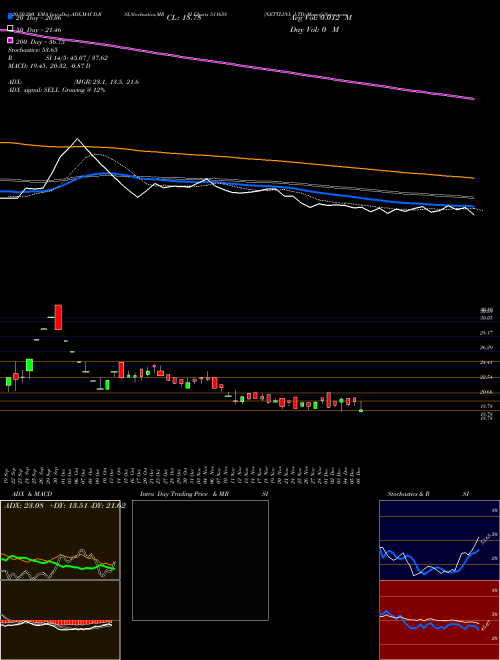Click the tall red candlestick near the 30.03 level

click(x=58, y=317)
